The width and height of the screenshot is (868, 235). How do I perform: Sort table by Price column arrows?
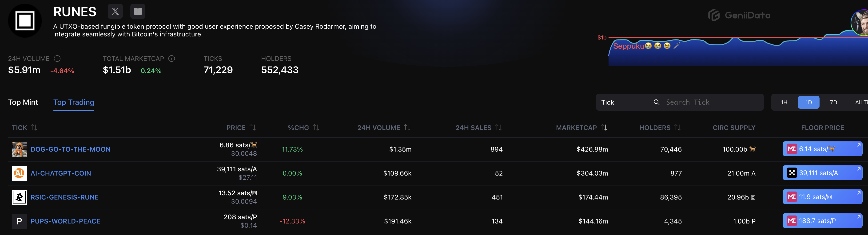[x=253, y=128]
